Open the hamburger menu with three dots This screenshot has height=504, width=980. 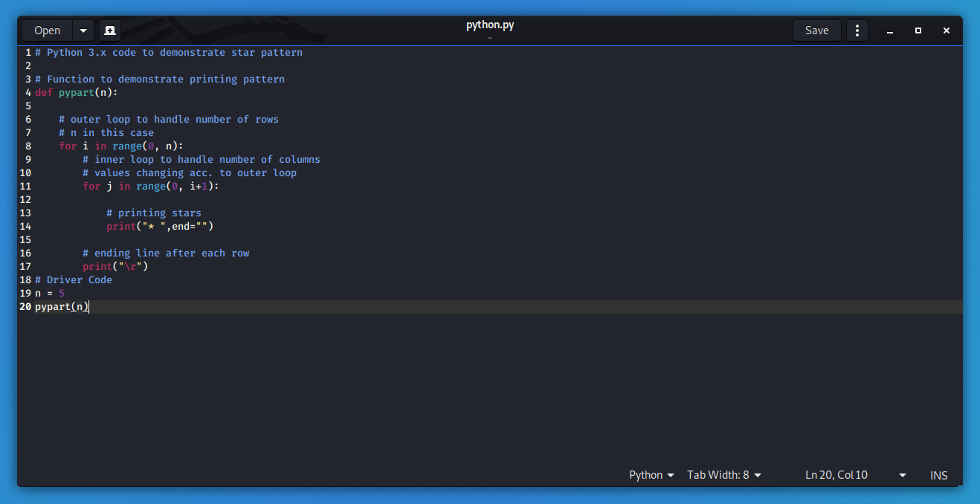[857, 30]
